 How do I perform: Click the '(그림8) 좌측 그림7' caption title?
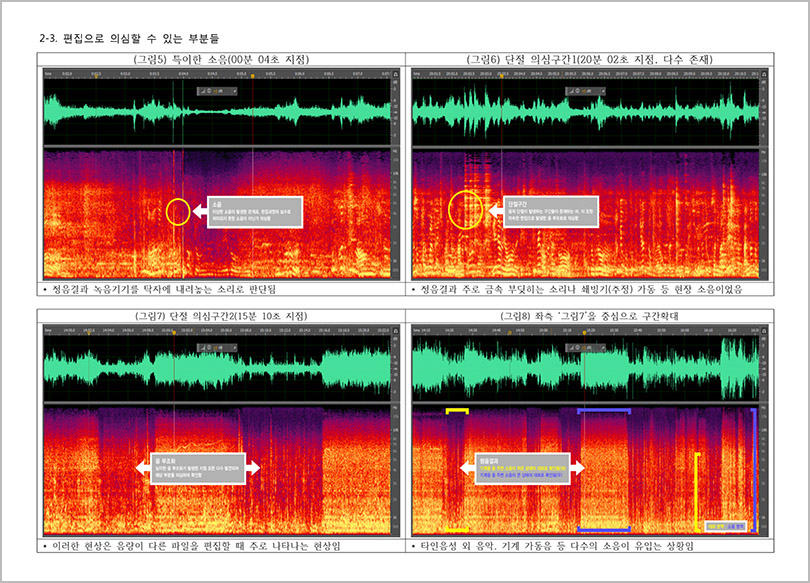[x=590, y=316]
